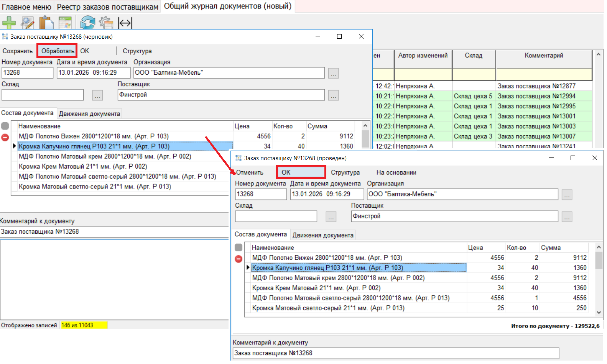Refresh the journal with blue arrows icon

(x=88, y=23)
